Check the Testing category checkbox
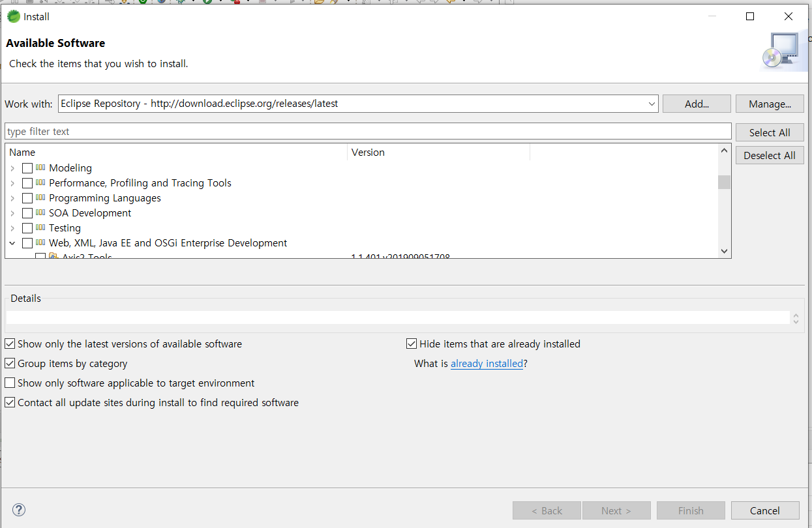Image resolution: width=812 pixels, height=528 pixels. click(27, 228)
